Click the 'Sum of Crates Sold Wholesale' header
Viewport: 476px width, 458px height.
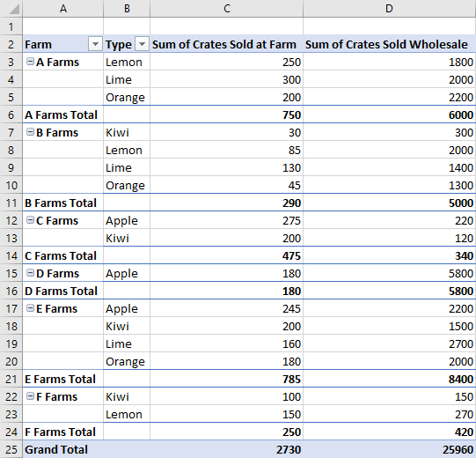(x=386, y=44)
